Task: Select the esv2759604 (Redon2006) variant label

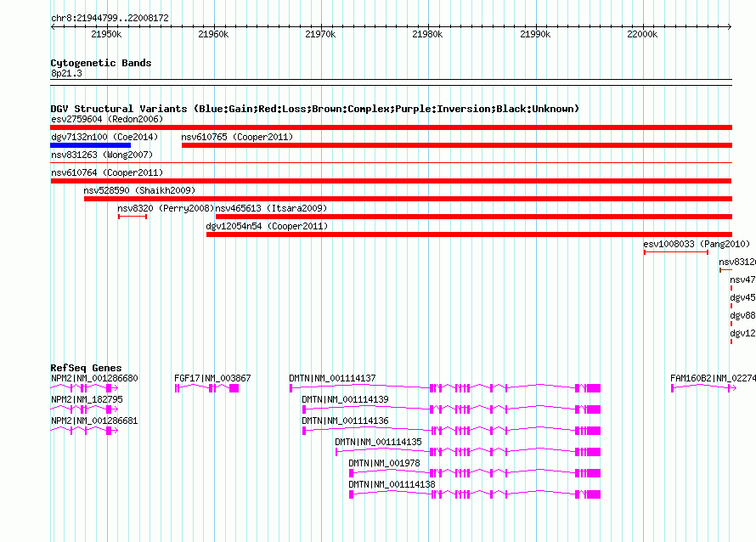Action: (107, 119)
